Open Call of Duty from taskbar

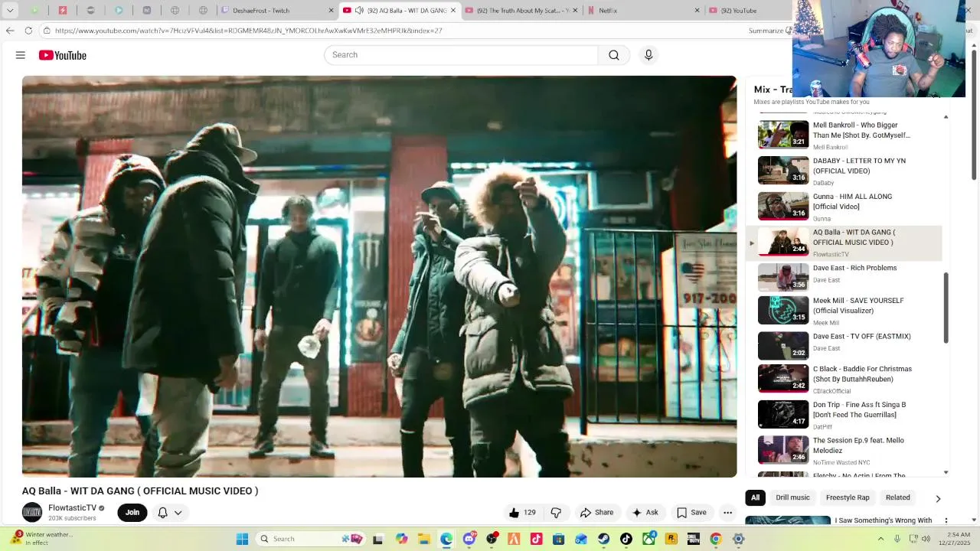coord(693,539)
